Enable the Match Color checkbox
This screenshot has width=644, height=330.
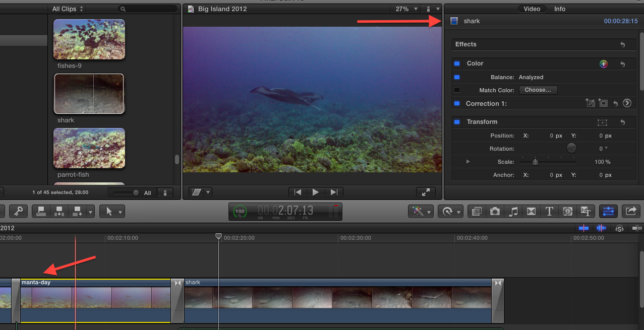457,90
